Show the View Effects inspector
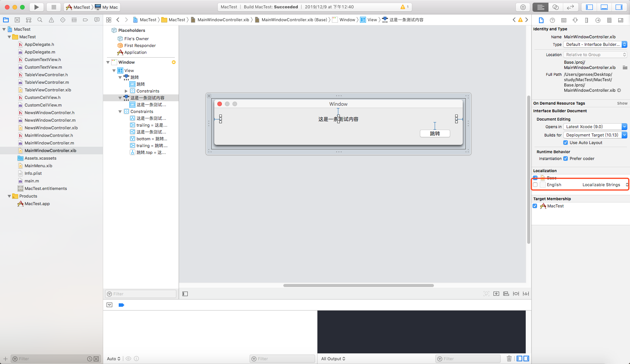 (621, 20)
